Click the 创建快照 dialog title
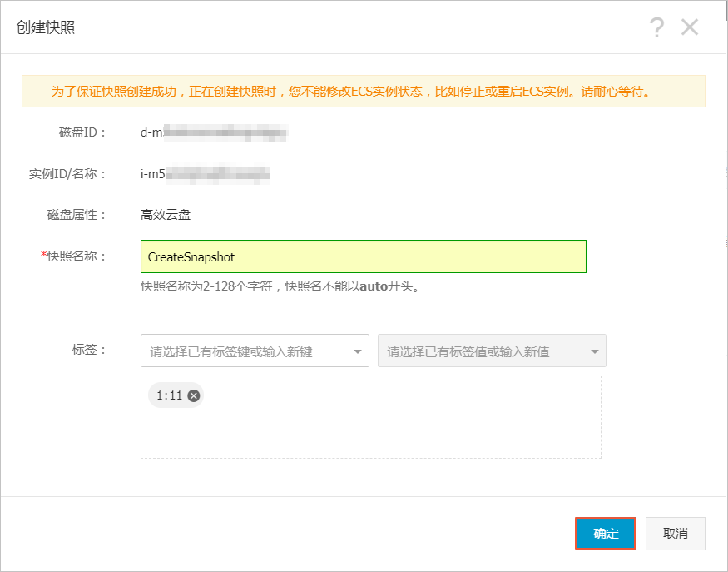This screenshot has width=728, height=572. point(46,27)
